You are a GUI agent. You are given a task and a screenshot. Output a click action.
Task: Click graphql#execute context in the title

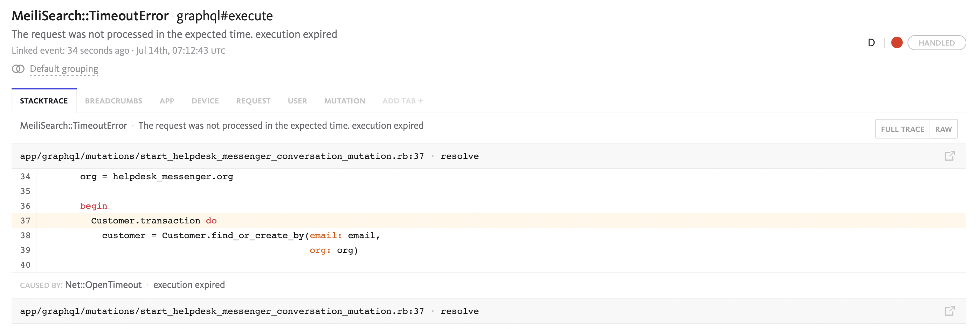tap(225, 16)
